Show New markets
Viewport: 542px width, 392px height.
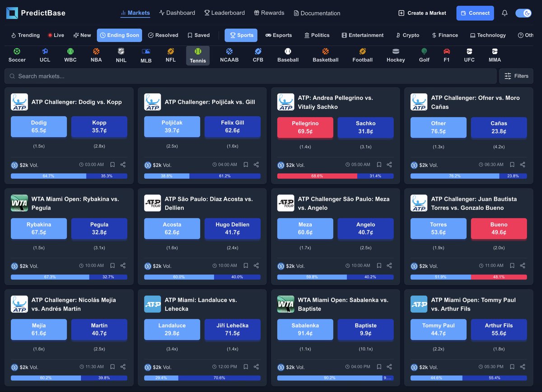click(82, 35)
